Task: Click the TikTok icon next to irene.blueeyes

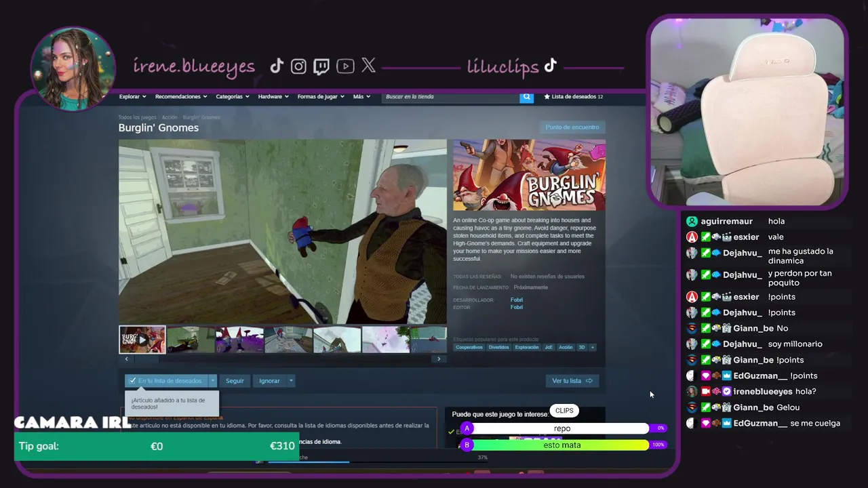Action: point(277,66)
